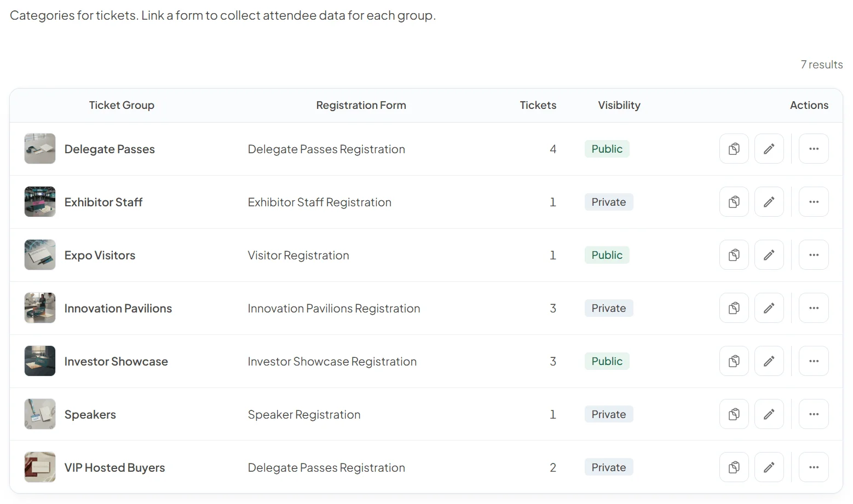This screenshot has width=853, height=504.
Task: Click the Tickets column header
Action: 538,105
